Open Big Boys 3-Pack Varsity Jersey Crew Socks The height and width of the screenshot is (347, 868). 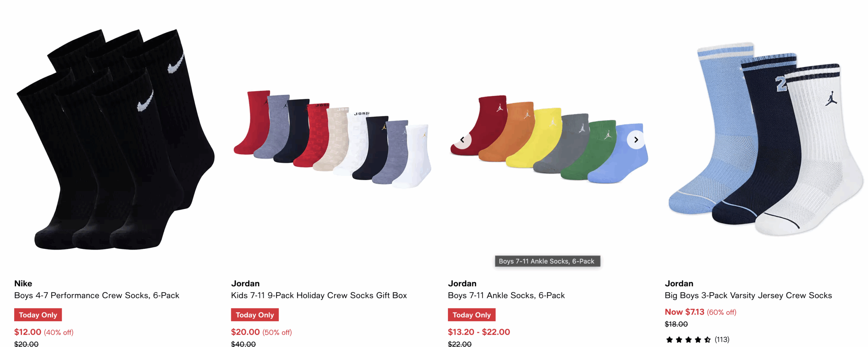(x=748, y=295)
